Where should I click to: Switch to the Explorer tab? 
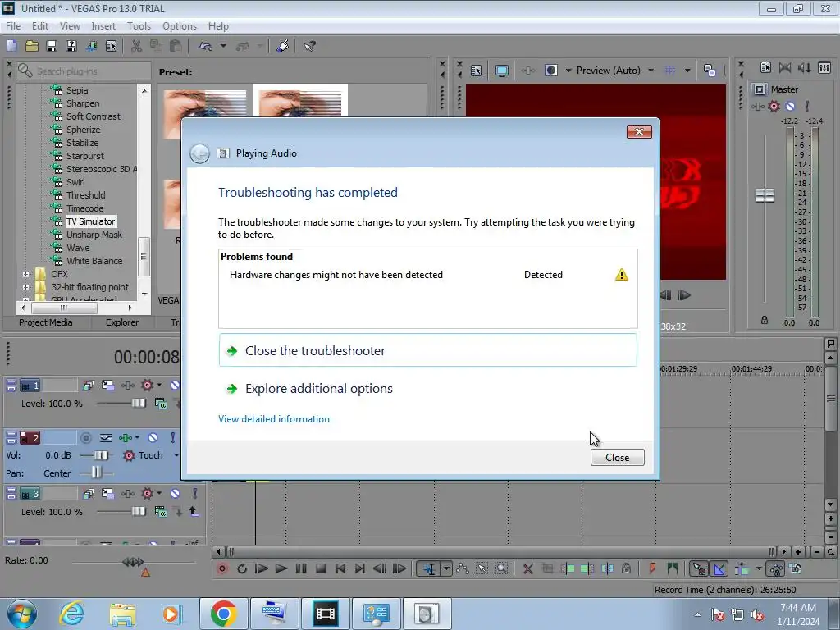click(x=122, y=322)
